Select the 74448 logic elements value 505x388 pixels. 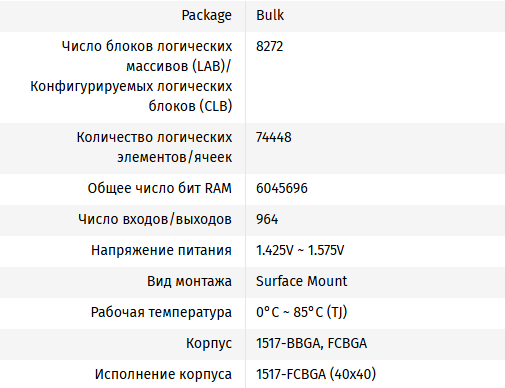point(274,137)
